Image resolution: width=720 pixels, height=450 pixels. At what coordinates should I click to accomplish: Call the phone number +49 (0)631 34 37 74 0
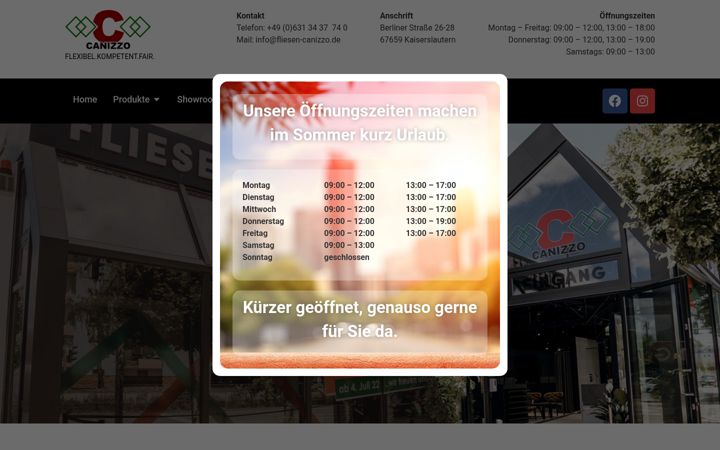pyautogui.click(x=307, y=28)
